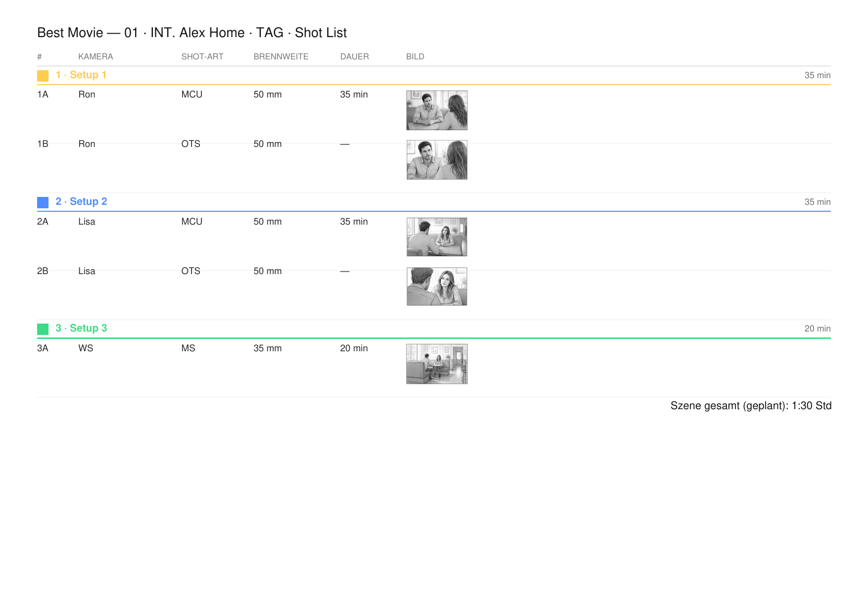Click Setup 2 total '35 min'
This screenshot has width=868, height=614.
pyautogui.click(x=818, y=202)
